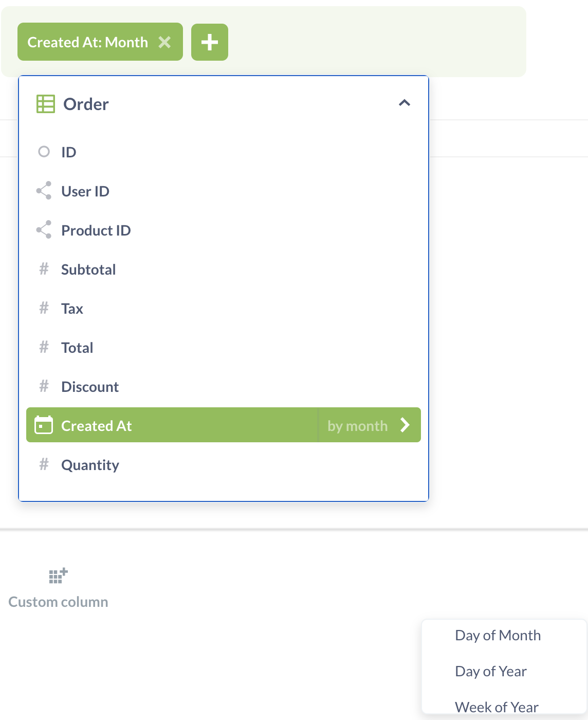The width and height of the screenshot is (588, 720).
Task: Select Day of Year grouping
Action: pyautogui.click(x=490, y=671)
